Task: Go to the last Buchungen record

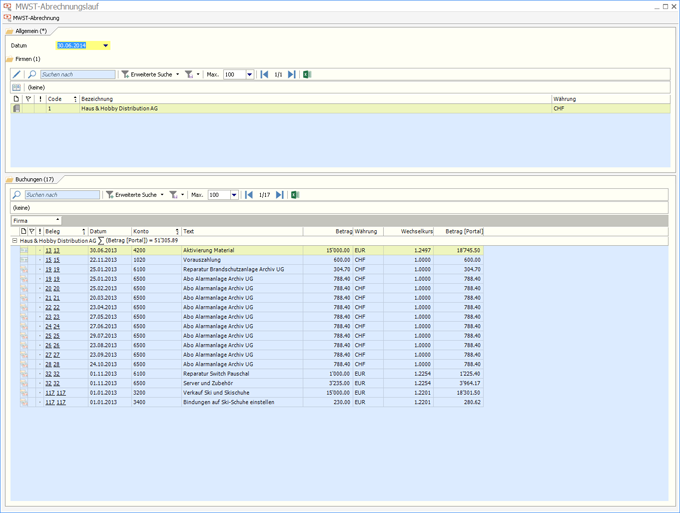Action: [280, 195]
